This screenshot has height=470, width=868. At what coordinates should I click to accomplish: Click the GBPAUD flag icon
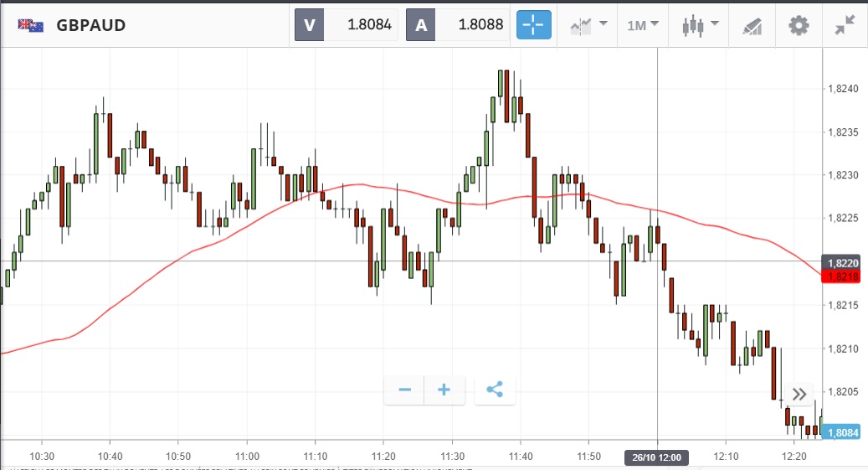(x=31, y=25)
